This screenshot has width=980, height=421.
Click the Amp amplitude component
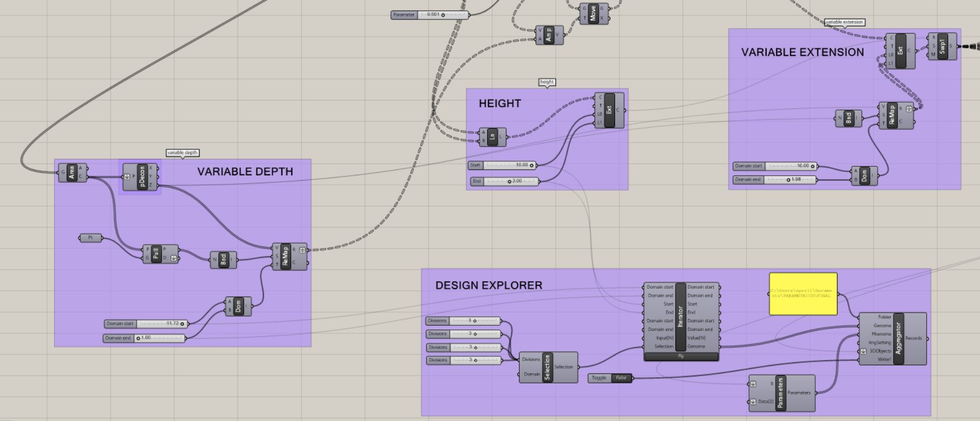[x=549, y=35]
